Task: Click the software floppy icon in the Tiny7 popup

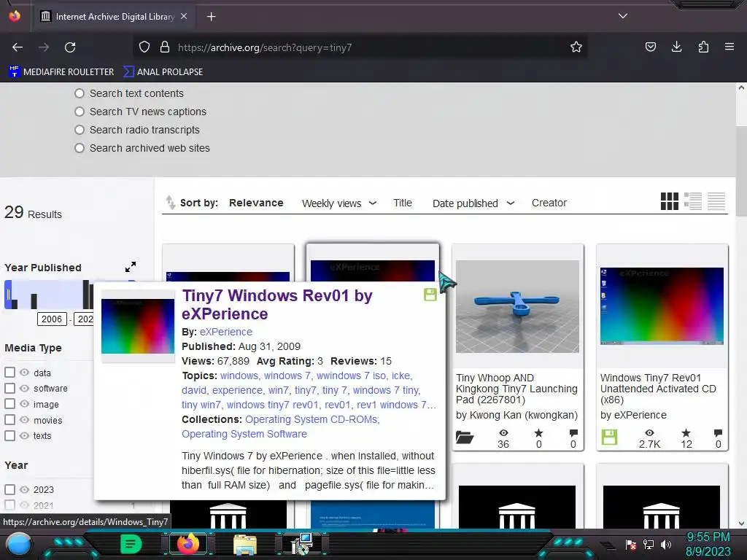Action: click(x=430, y=295)
